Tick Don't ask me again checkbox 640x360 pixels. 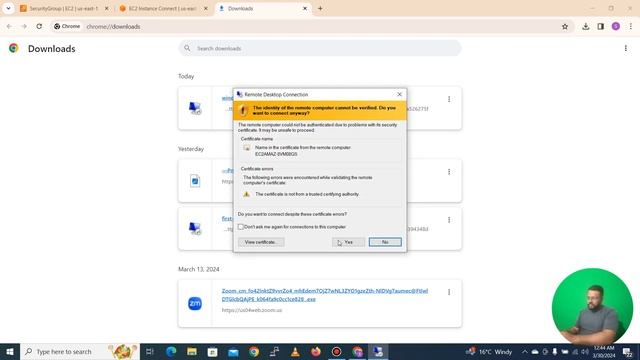click(x=241, y=227)
